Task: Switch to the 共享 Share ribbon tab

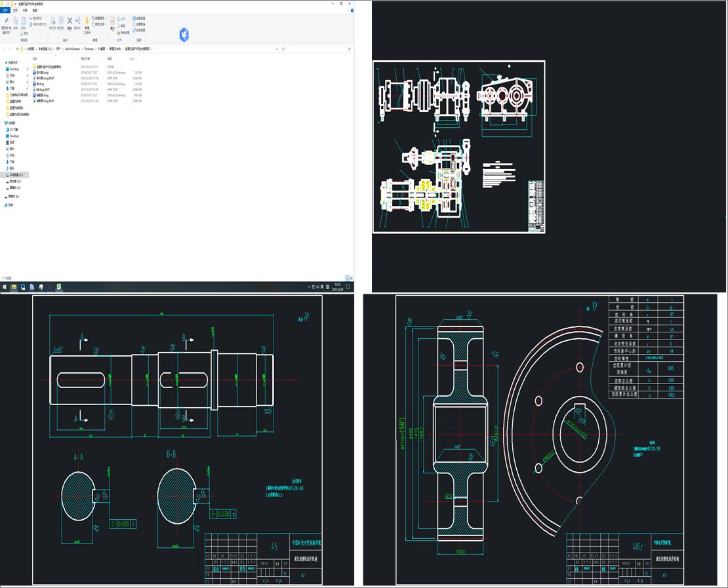Action: pos(25,10)
